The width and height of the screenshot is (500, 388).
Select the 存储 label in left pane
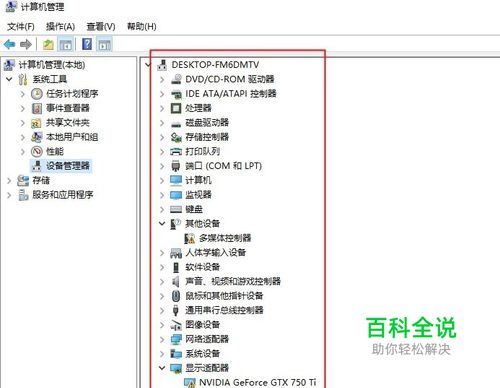point(41,180)
